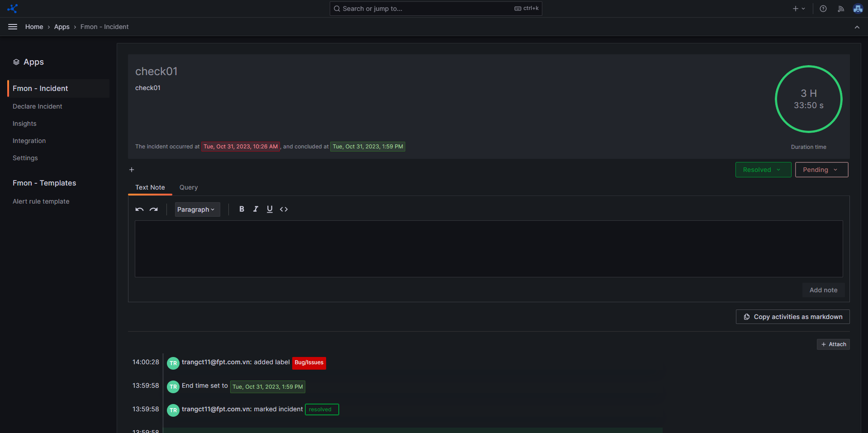Image resolution: width=868 pixels, height=433 pixels.
Task: Click the undo icon in editor
Action: tap(139, 209)
